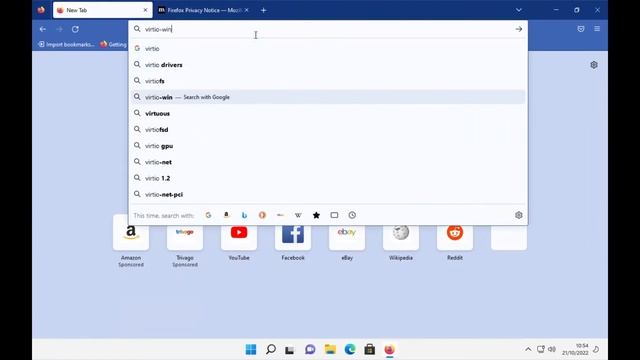Select the 'virtiofsd' suggestion
Image resolution: width=640 pixels, height=360 pixels.
pos(328,129)
